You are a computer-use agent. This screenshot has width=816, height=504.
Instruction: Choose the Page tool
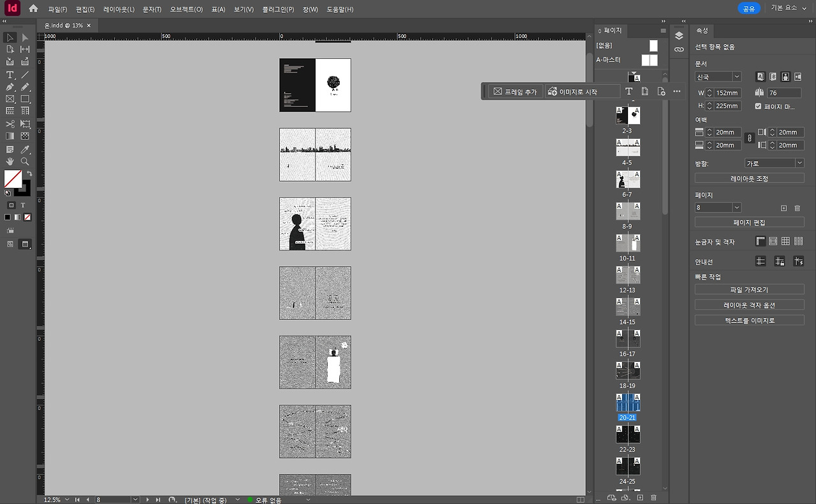[x=10, y=49]
